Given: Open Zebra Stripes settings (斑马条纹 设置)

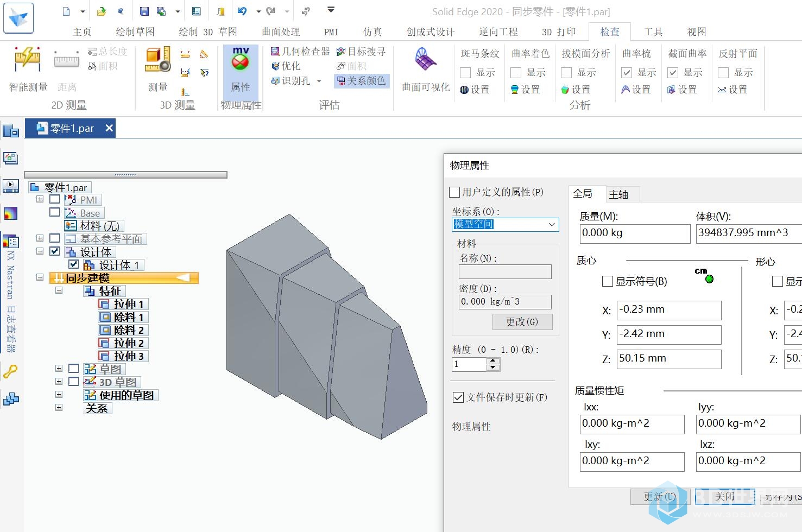Looking at the screenshot, I should [x=475, y=90].
